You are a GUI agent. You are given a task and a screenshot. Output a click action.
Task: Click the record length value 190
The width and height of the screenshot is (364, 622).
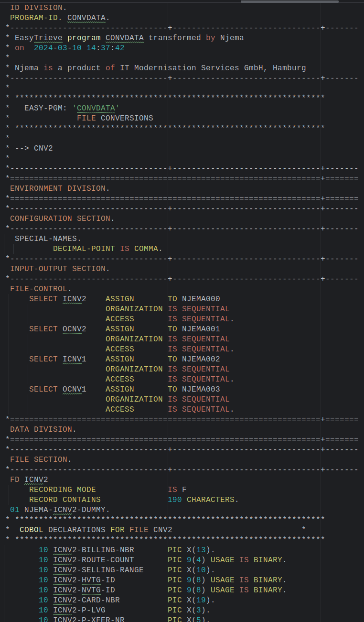point(175,500)
